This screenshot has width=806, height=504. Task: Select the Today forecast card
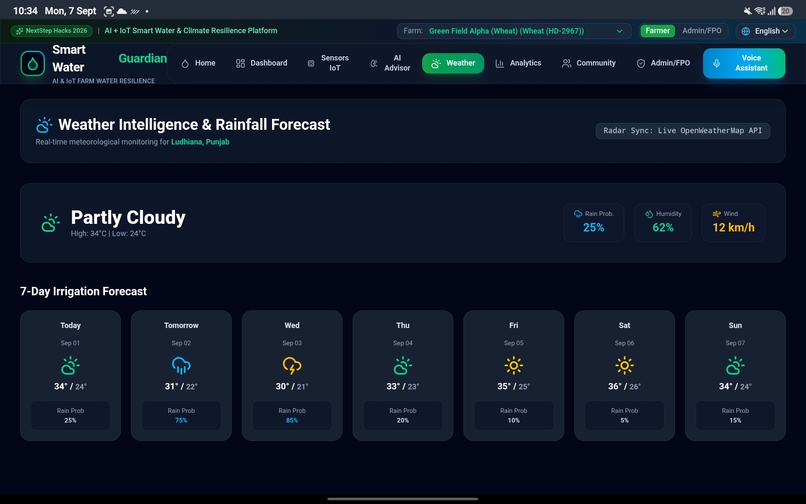point(70,375)
